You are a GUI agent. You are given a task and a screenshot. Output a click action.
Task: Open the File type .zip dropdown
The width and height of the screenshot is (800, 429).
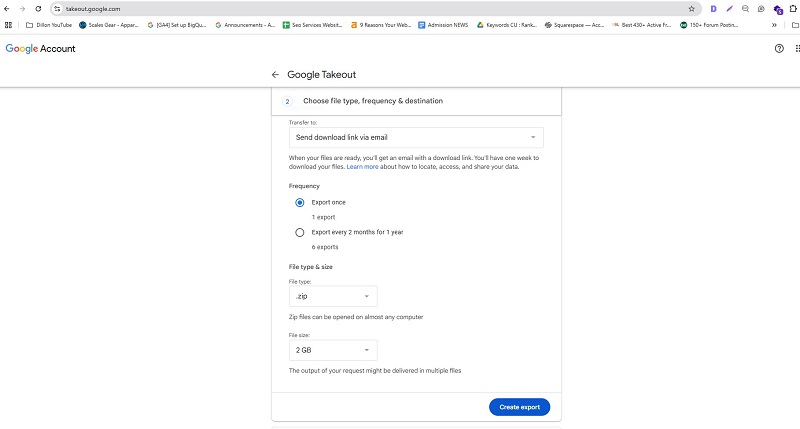[x=333, y=296]
